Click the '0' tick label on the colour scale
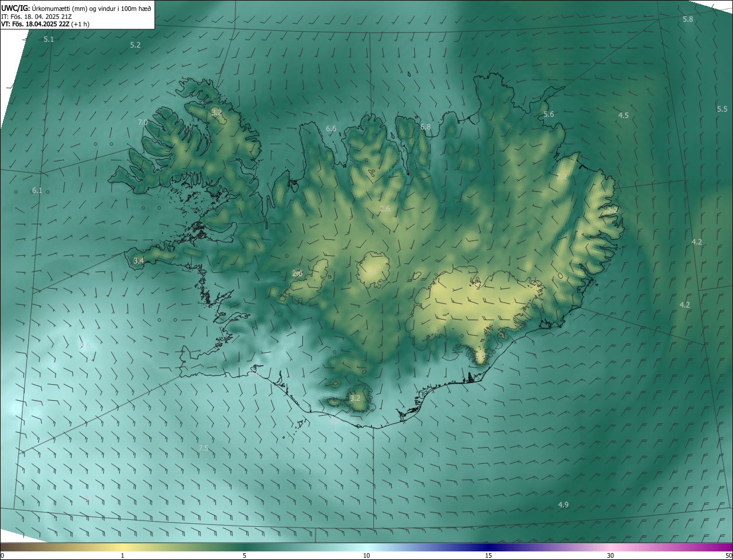This screenshot has width=733, height=560. [x=2, y=555]
